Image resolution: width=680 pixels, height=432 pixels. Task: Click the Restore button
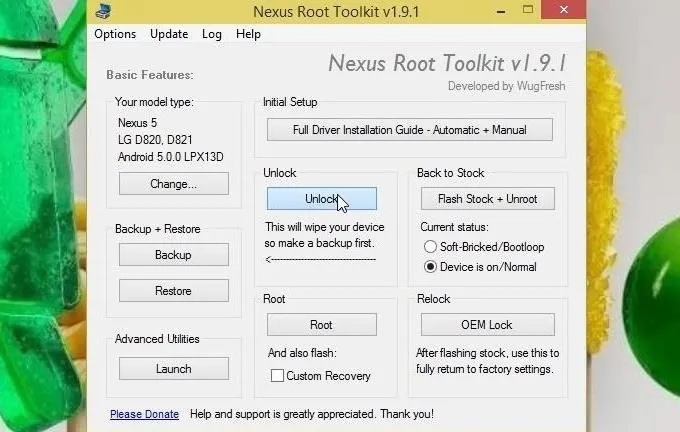[174, 291]
